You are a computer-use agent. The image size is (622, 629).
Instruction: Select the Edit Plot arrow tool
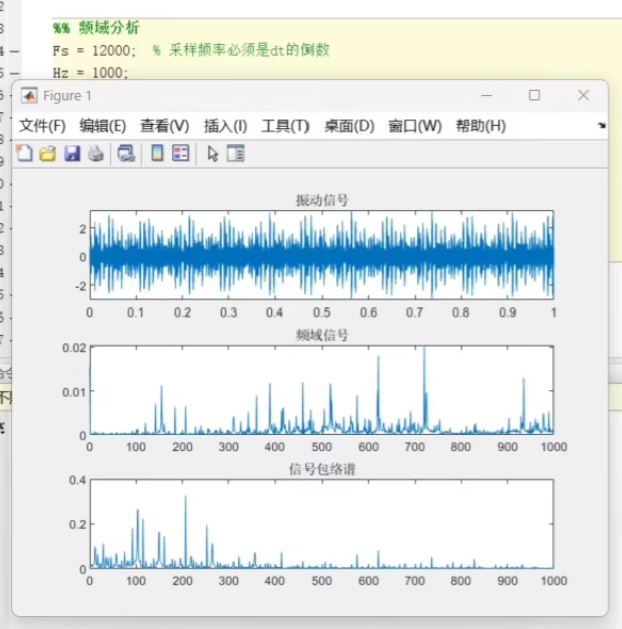tap(213, 153)
